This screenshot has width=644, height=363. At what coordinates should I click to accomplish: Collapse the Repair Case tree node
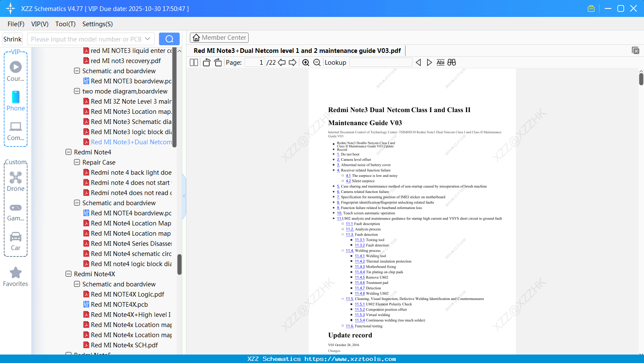click(77, 162)
